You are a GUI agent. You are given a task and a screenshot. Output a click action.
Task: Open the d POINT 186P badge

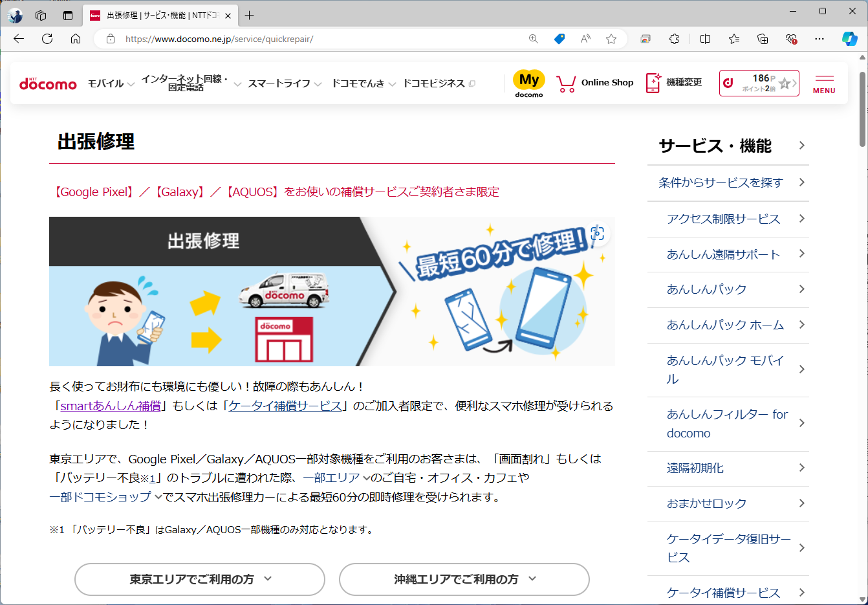point(759,83)
